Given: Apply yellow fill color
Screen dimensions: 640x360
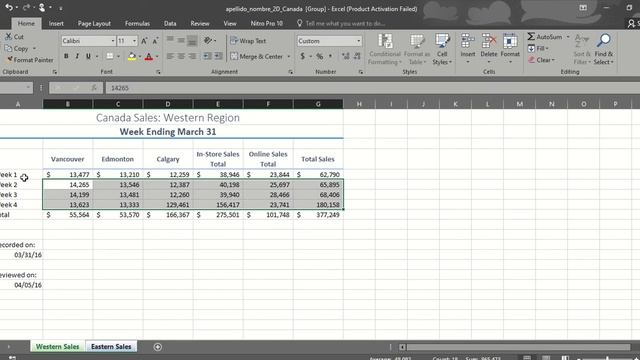Looking at the screenshot, I should (x=131, y=56).
